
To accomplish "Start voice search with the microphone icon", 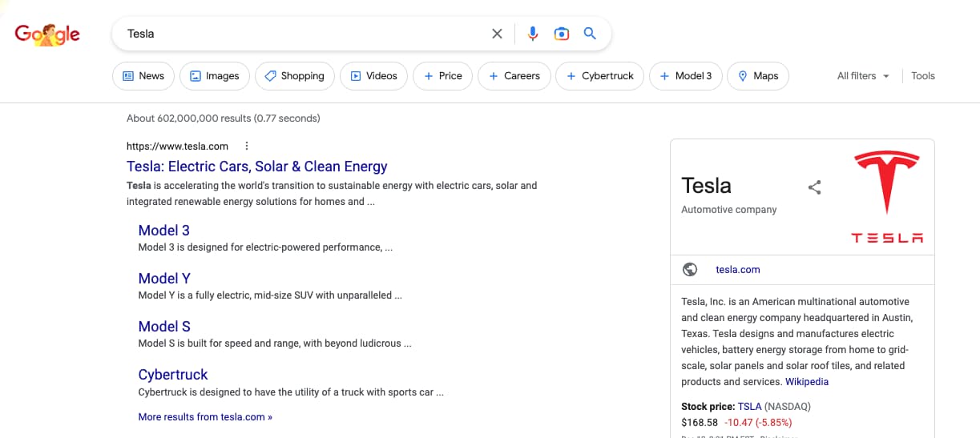I will click(533, 34).
